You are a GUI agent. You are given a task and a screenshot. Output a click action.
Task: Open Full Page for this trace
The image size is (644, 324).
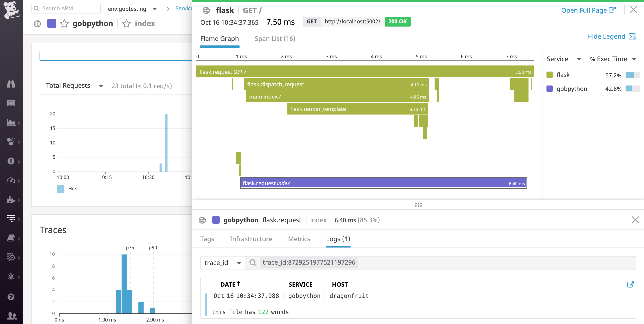(x=588, y=10)
